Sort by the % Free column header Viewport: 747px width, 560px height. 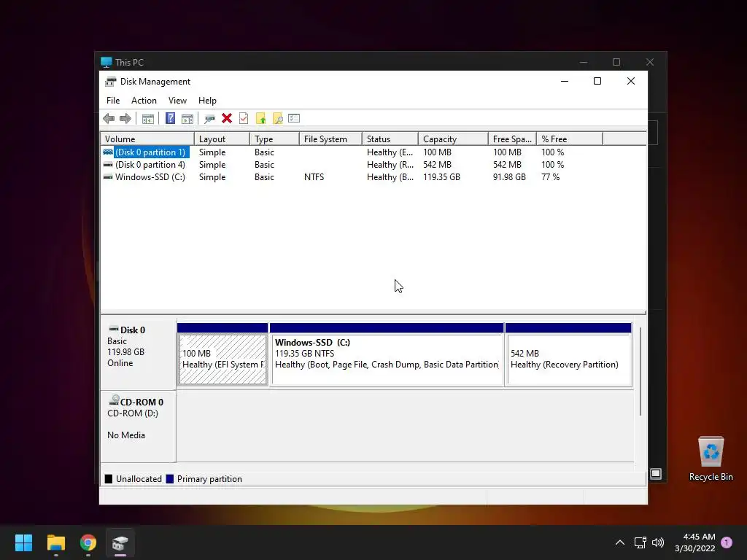(569, 139)
